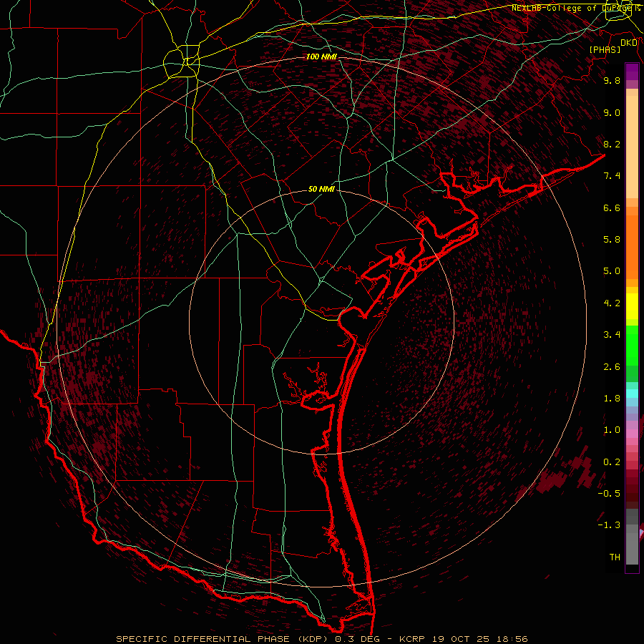Viewport: 644px width, 644px height.
Task: Click the 9.8 value on the color scale
Action: [x=612, y=80]
